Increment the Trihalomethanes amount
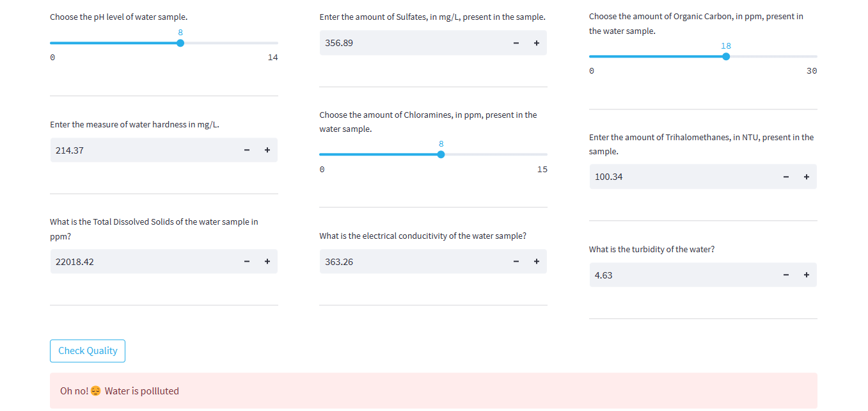Screen dimensions: 868x411 806,177
